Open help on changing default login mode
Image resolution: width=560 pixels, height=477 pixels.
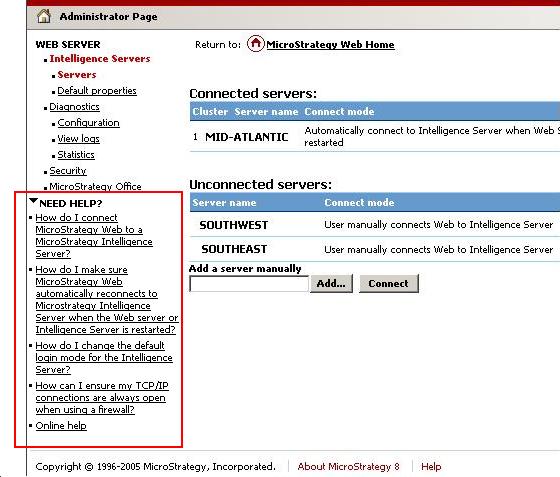pyautogui.click(x=104, y=357)
